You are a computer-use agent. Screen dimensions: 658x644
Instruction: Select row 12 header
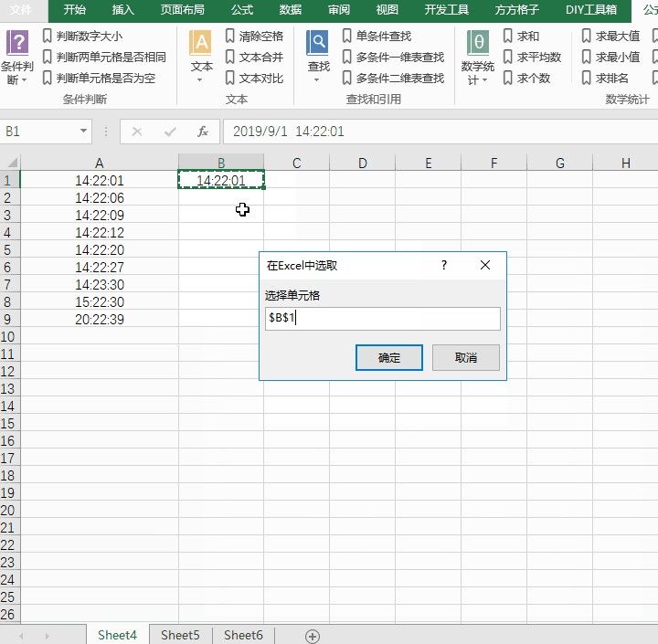9,372
